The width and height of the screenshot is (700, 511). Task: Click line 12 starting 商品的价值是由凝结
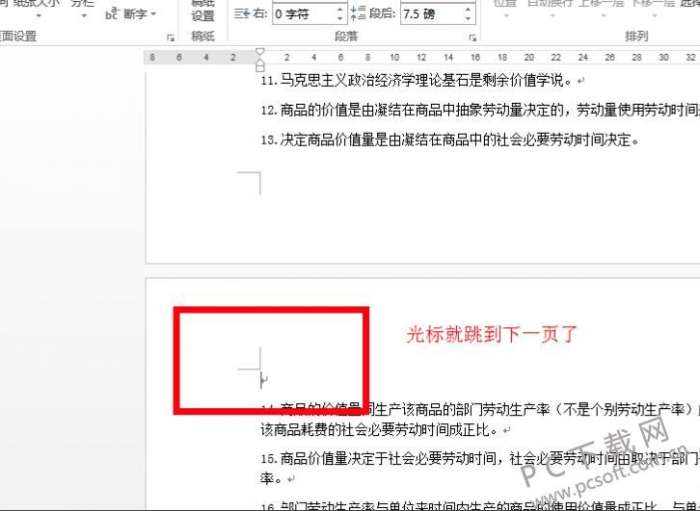tap(480, 110)
